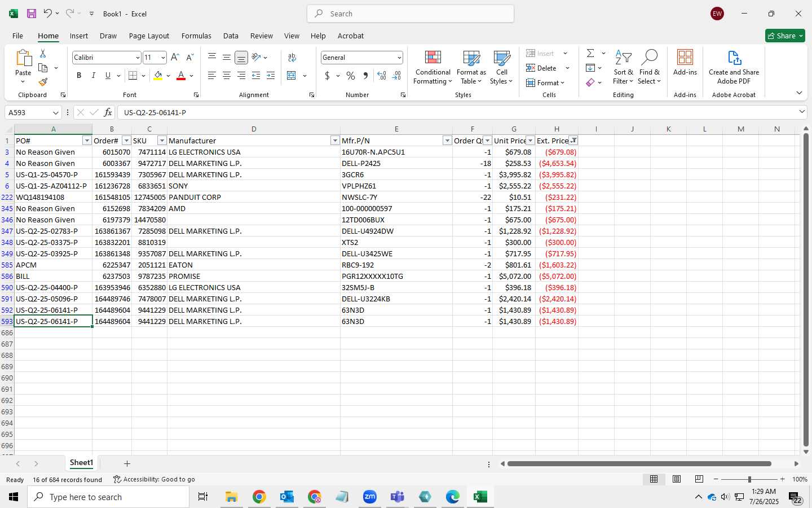Open the Data ribbon tab

click(x=231, y=36)
